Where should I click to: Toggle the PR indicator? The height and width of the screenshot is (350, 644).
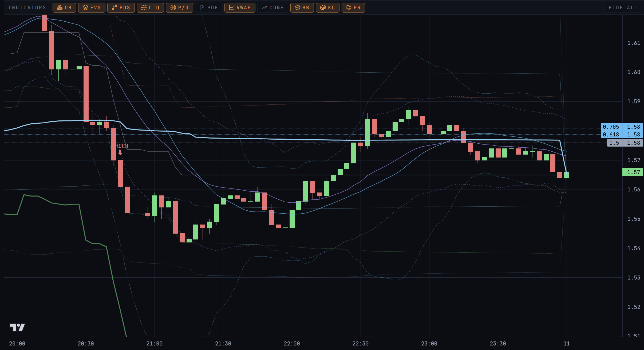click(353, 8)
